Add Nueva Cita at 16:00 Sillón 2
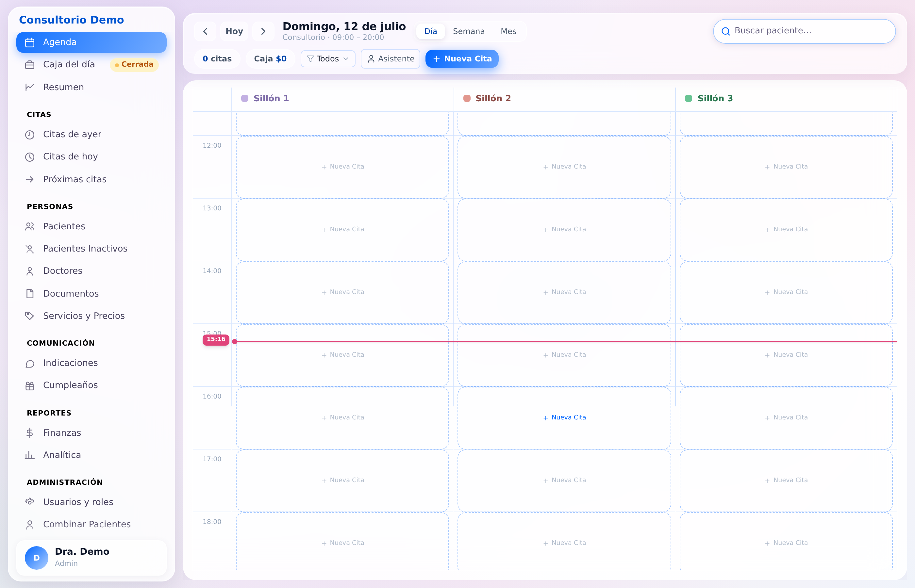The height and width of the screenshot is (588, 915). click(564, 418)
